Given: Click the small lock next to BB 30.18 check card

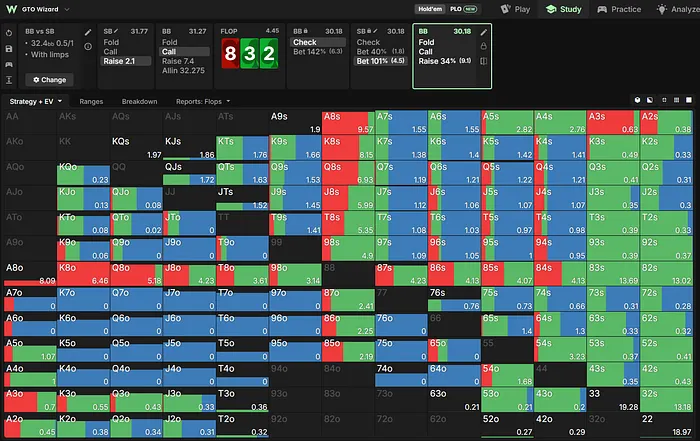Looking at the screenshot, I should (x=306, y=31).
